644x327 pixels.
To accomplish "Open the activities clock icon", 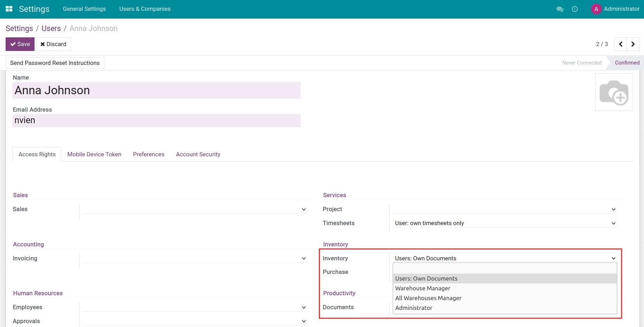I will [x=575, y=9].
